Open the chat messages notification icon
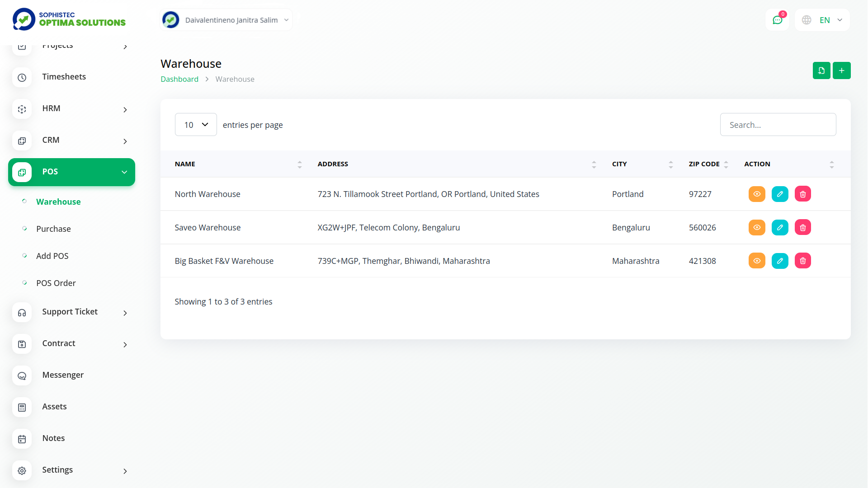The height and width of the screenshot is (488, 868). [x=777, y=20]
